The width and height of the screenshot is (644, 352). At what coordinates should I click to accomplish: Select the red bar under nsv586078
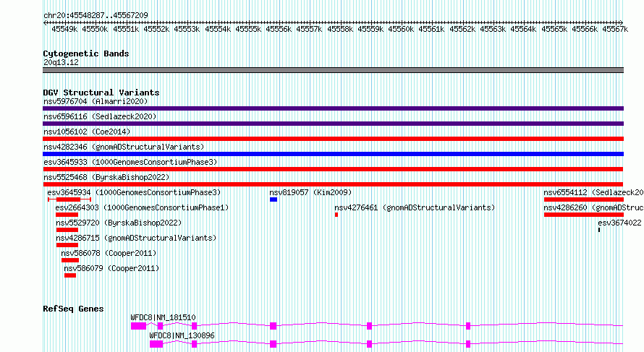click(69, 260)
